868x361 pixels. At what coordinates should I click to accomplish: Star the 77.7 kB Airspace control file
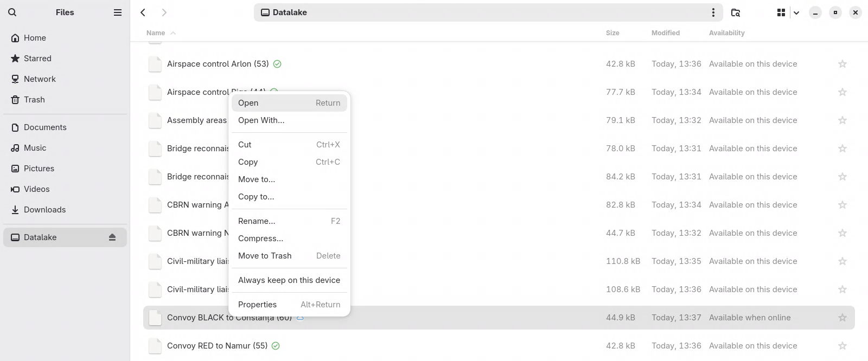point(843,92)
